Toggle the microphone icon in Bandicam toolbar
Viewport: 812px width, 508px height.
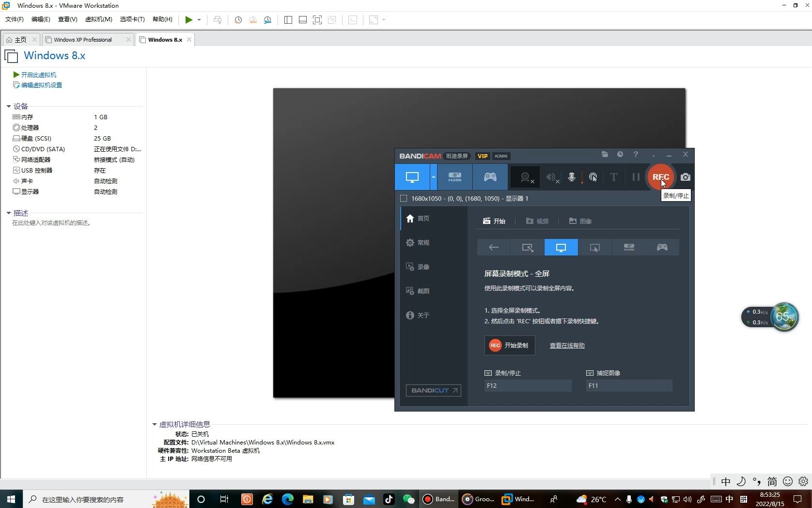[572, 177]
